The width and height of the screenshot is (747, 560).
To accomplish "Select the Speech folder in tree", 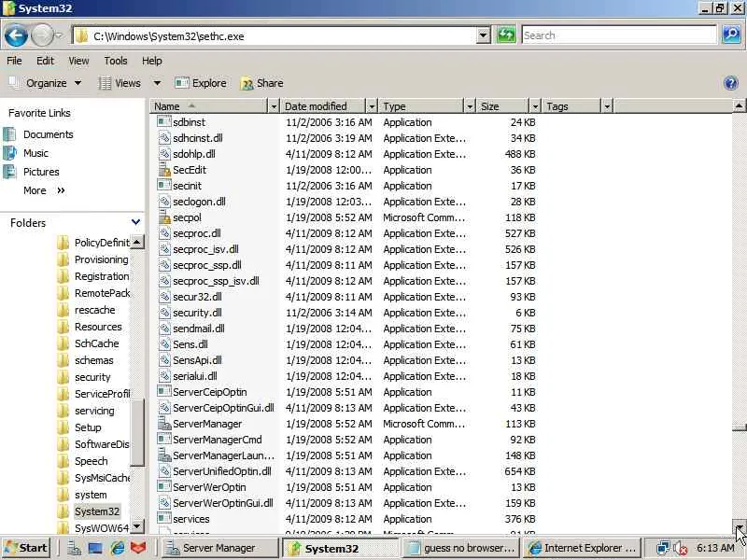I will coord(91,461).
